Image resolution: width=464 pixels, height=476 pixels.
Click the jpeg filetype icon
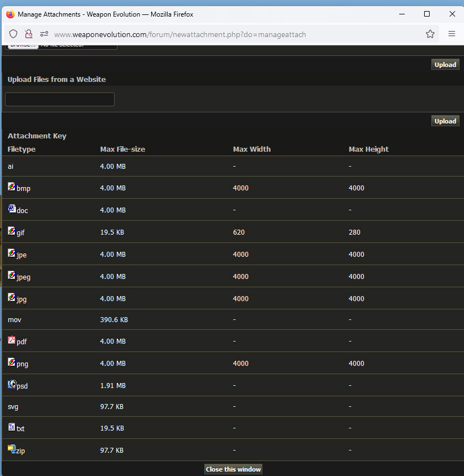click(x=12, y=275)
